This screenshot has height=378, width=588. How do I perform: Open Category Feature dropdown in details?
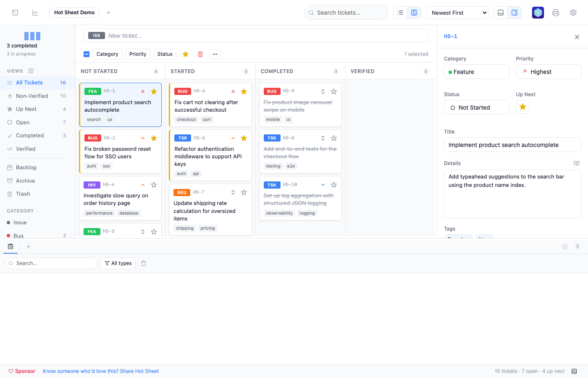(x=476, y=72)
